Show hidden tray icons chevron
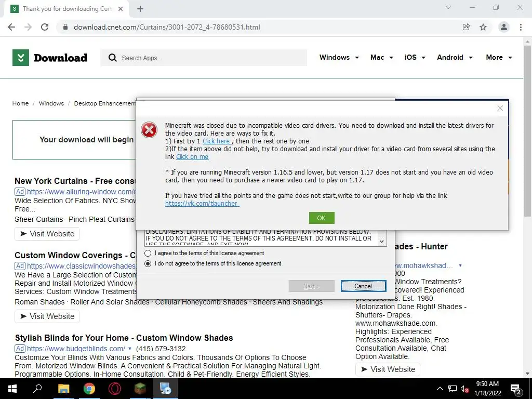The width and height of the screenshot is (532, 399). (440, 389)
